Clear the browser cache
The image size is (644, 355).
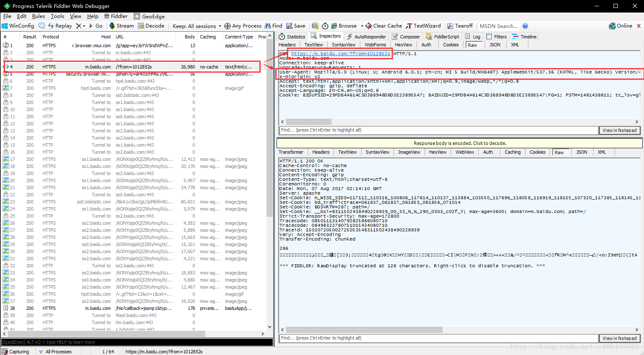pos(384,26)
